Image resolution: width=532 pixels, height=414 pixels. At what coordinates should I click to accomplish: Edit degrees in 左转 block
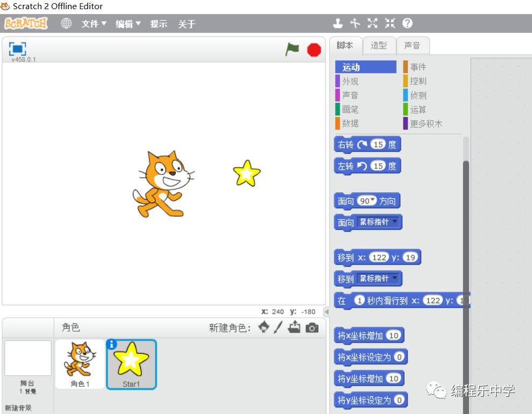click(x=378, y=166)
